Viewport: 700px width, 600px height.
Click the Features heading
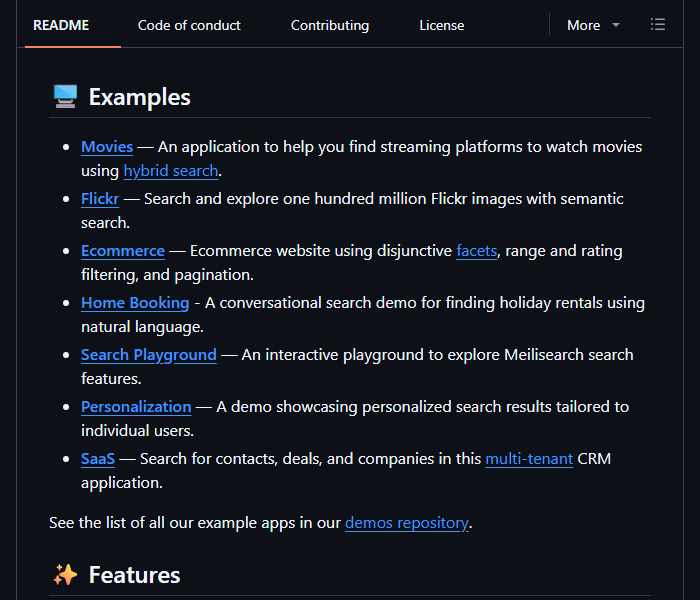[134, 575]
